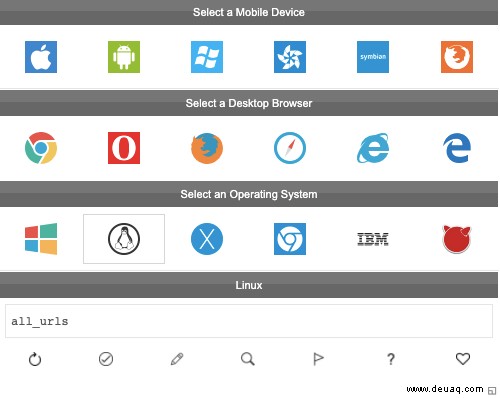Pick the Chrome desktop browser icon
500x398 pixels.
point(41,148)
